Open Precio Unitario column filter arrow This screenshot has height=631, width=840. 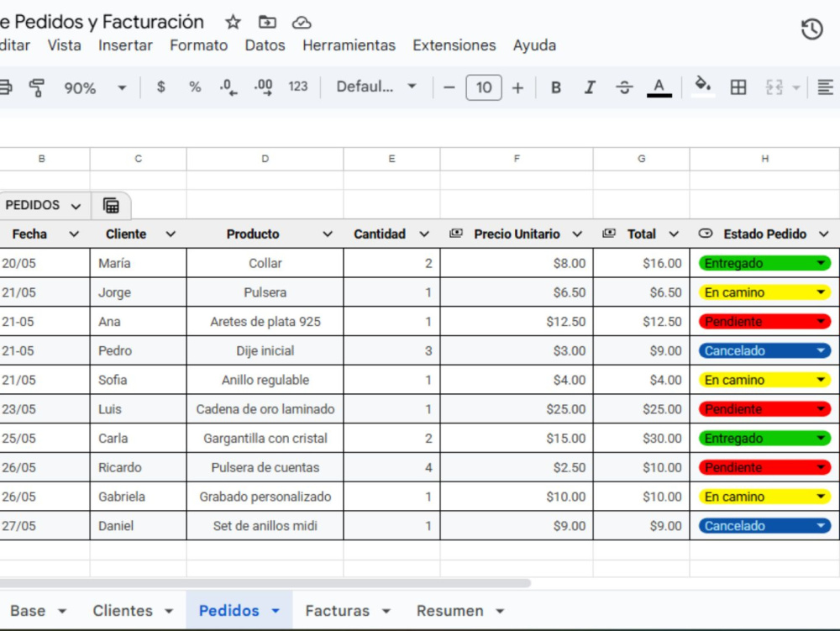click(x=577, y=234)
